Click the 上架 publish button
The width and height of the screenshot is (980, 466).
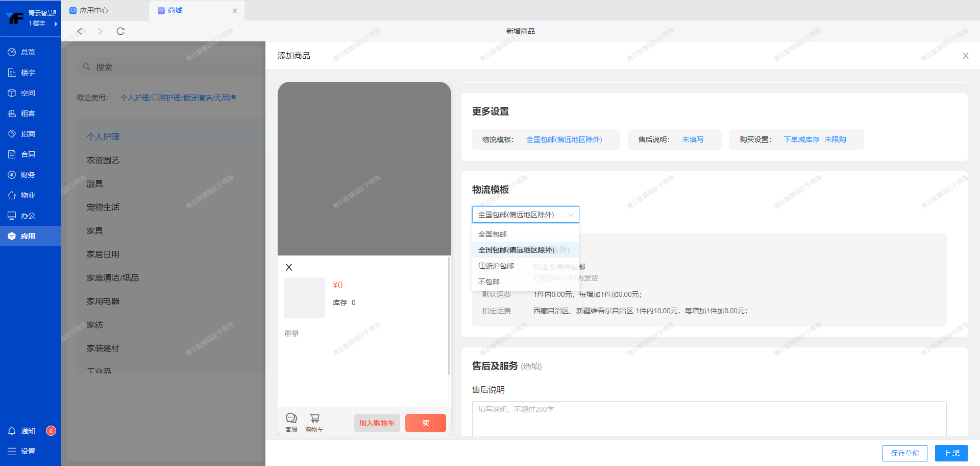click(x=951, y=453)
